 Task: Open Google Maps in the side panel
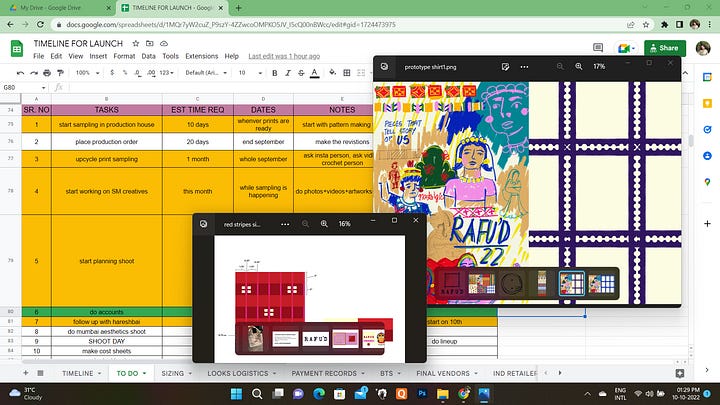(707, 182)
